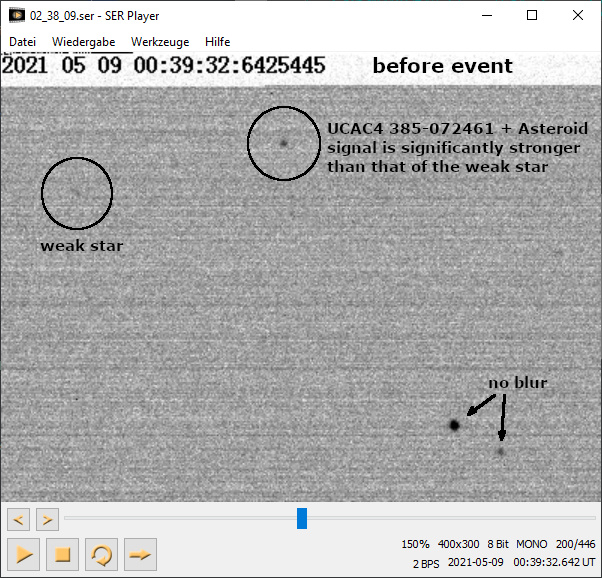Click the Stop playback button
The width and height of the screenshot is (602, 578).
pyautogui.click(x=62, y=553)
